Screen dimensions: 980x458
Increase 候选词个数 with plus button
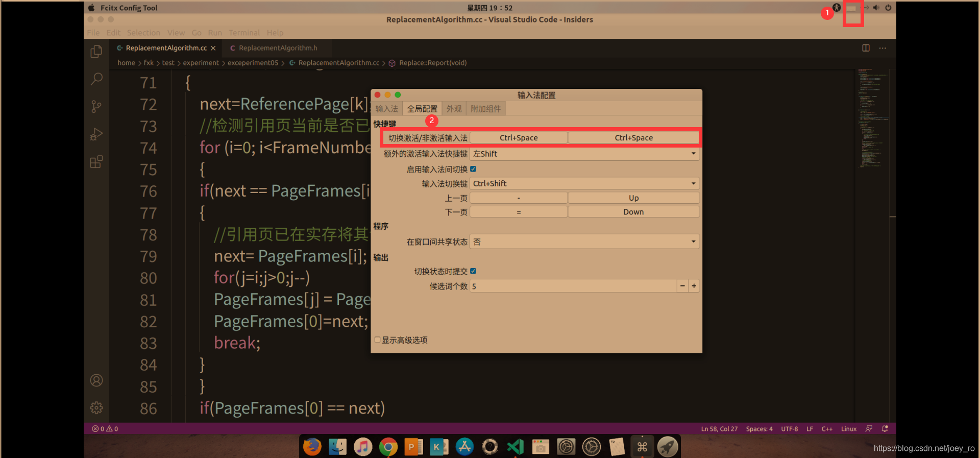(x=694, y=286)
